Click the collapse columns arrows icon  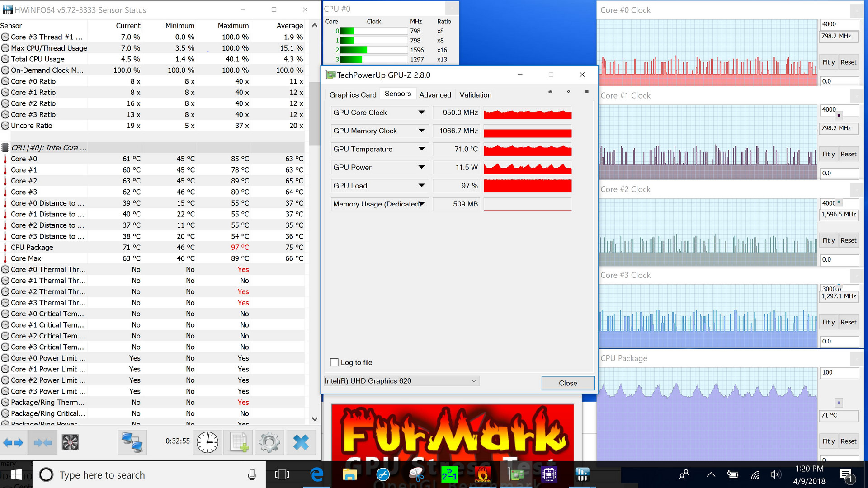pos(43,442)
